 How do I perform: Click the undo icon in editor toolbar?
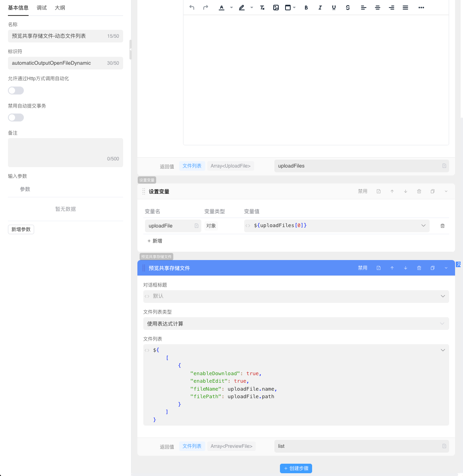tap(192, 8)
